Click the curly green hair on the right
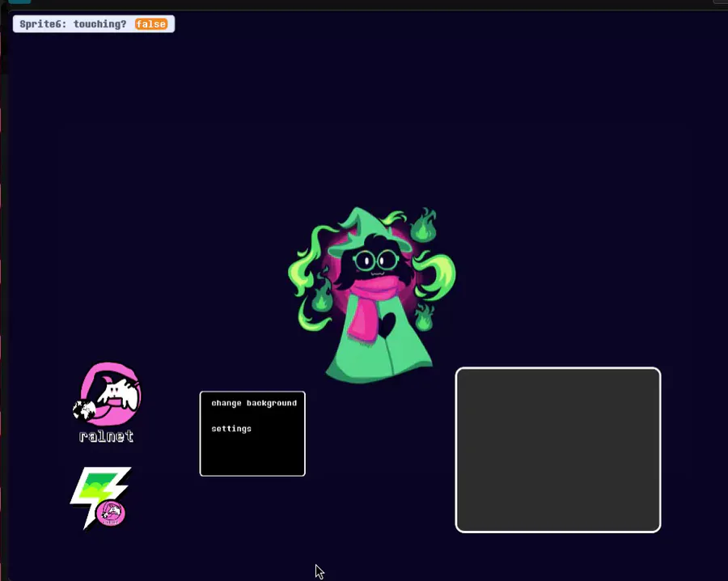This screenshot has height=581, width=728. pos(435,275)
